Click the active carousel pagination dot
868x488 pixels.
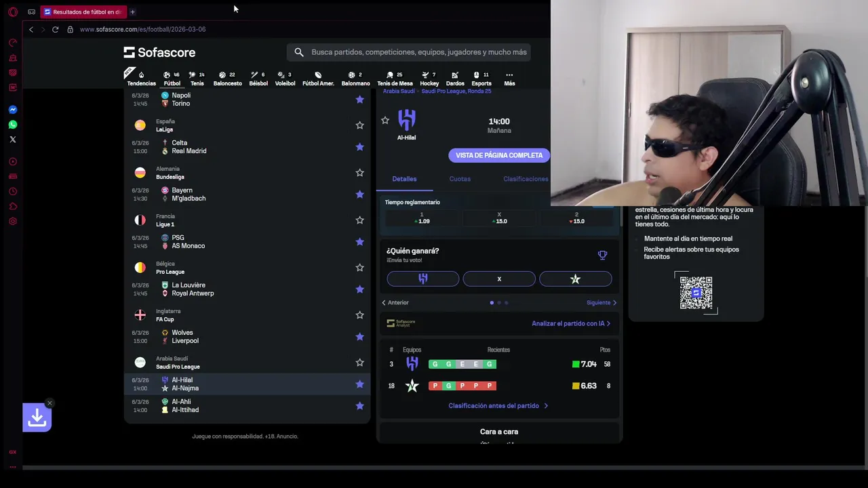pos(492,302)
